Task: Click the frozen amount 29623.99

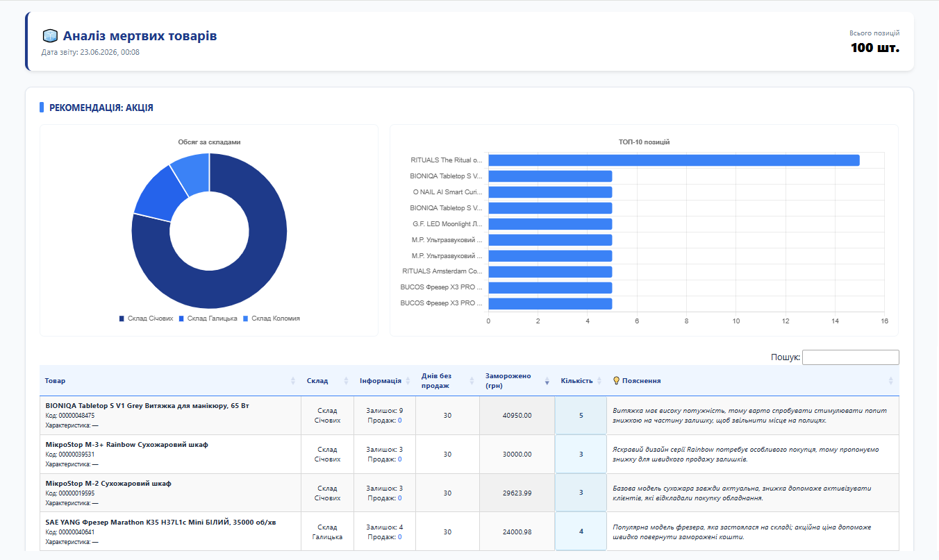Action: pos(517,493)
